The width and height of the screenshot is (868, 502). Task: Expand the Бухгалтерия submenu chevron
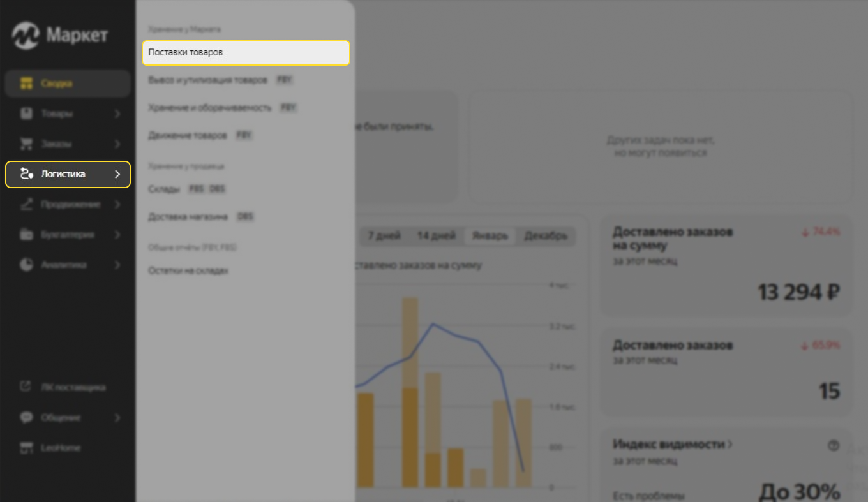click(117, 235)
